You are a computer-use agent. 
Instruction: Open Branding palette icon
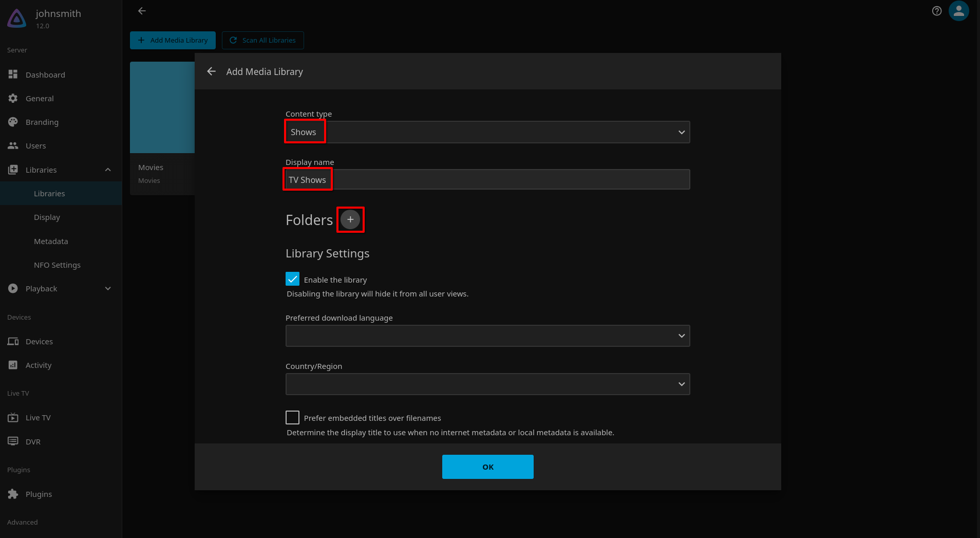point(13,122)
